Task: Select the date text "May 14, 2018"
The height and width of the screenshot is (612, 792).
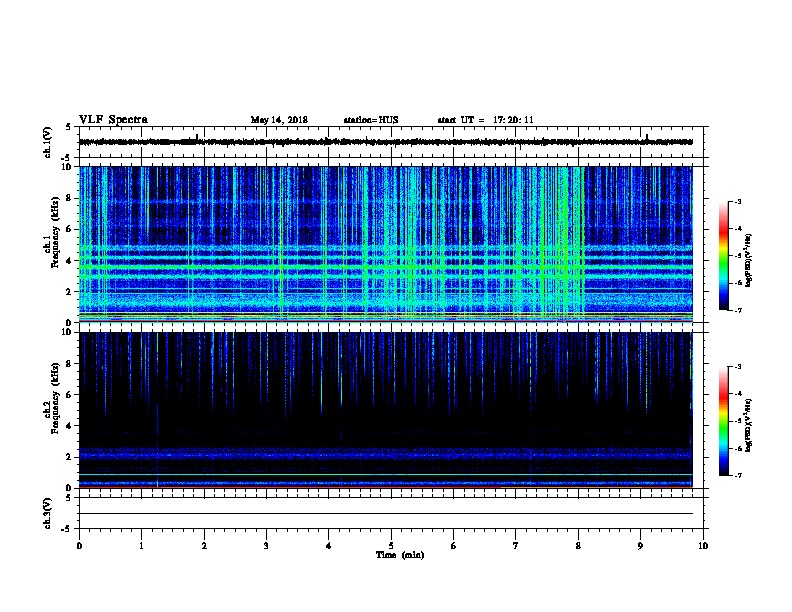Action: 279,120
